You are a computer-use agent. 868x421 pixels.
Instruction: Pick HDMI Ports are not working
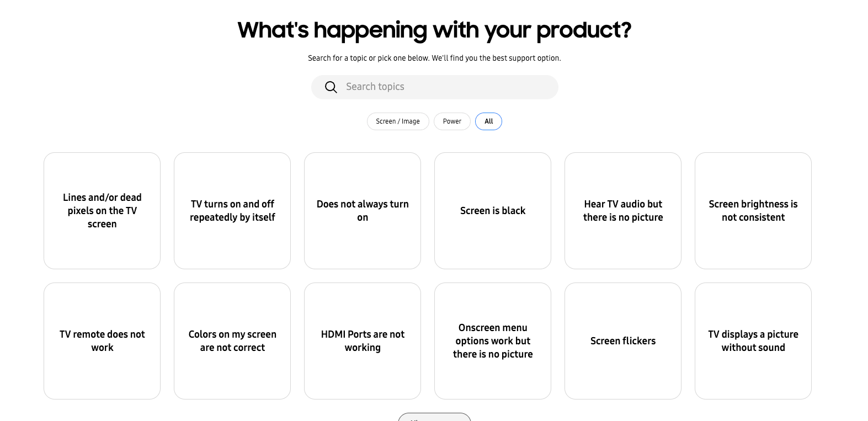click(363, 341)
